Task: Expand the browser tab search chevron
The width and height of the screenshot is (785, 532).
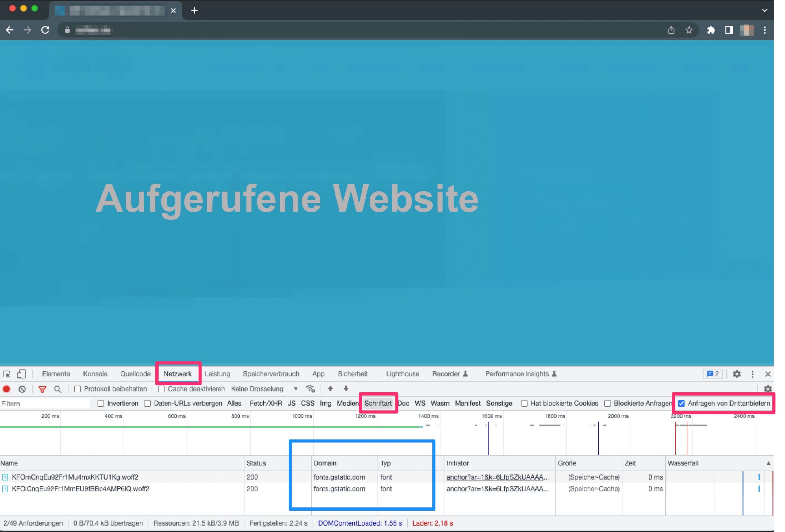Action: 765,10
